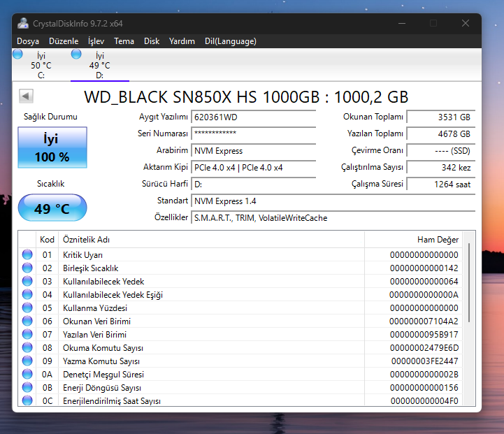Click status orb of Okunan Veri Birimi row

click(x=27, y=321)
